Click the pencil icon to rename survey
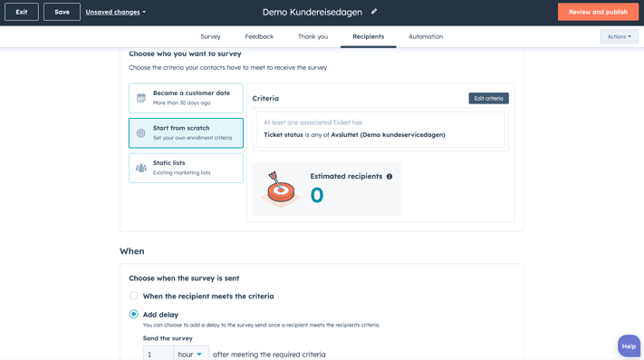 (374, 12)
